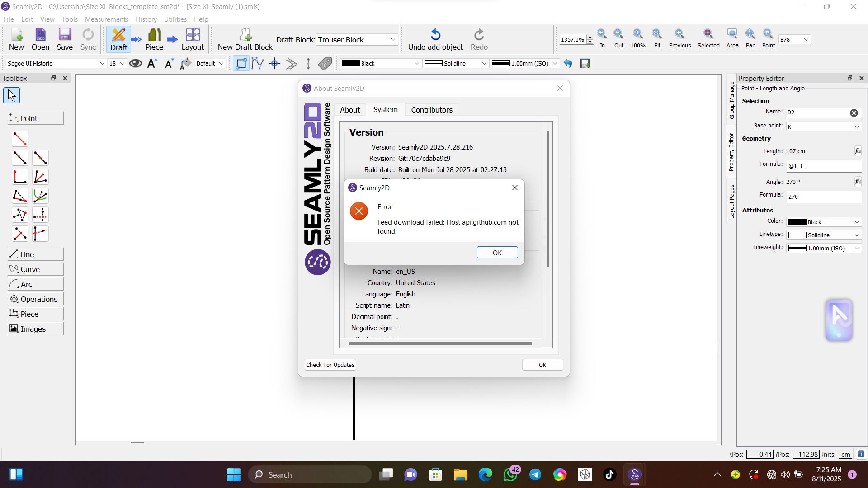Open Windows Start menu
The width and height of the screenshot is (868, 488).
coord(234,474)
